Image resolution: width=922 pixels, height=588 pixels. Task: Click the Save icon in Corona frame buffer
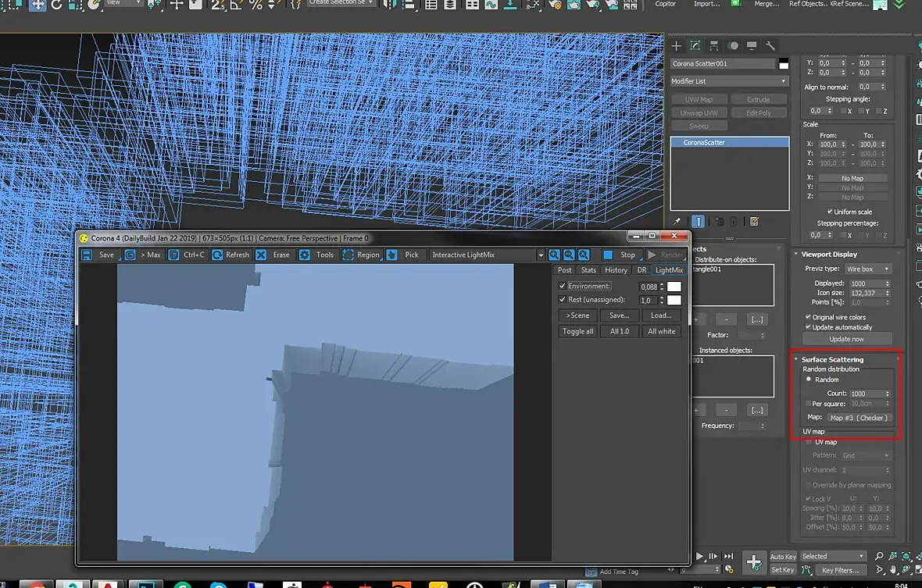point(88,255)
